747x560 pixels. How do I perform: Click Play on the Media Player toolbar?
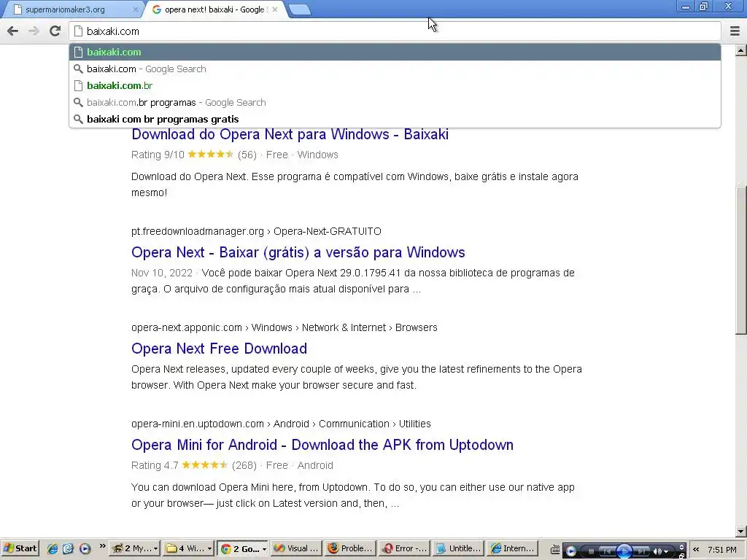tap(624, 551)
